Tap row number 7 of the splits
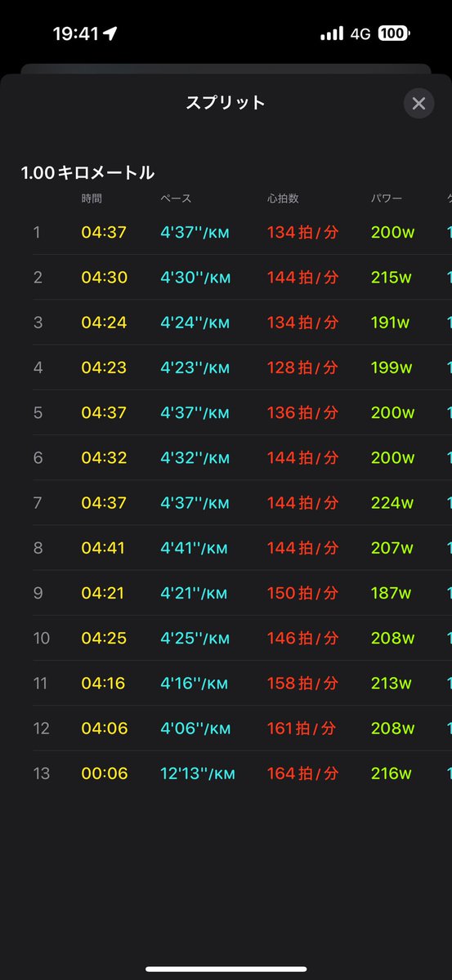 click(x=36, y=502)
